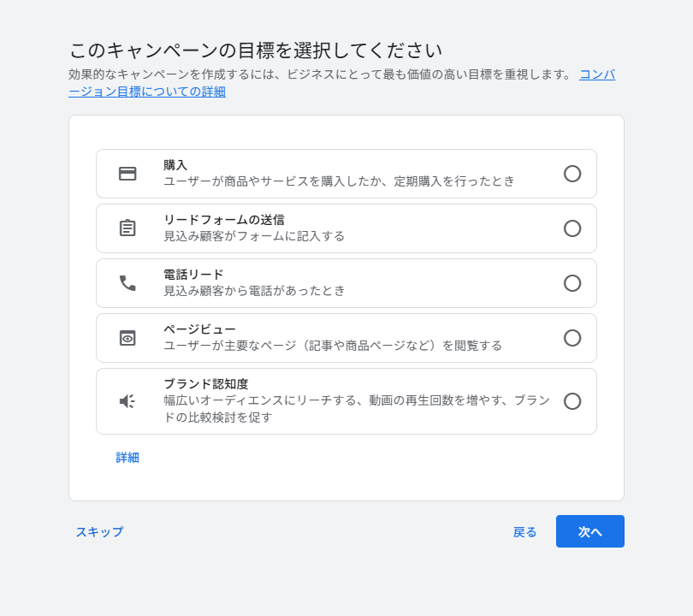Go back with the 戻る button

[x=524, y=531]
